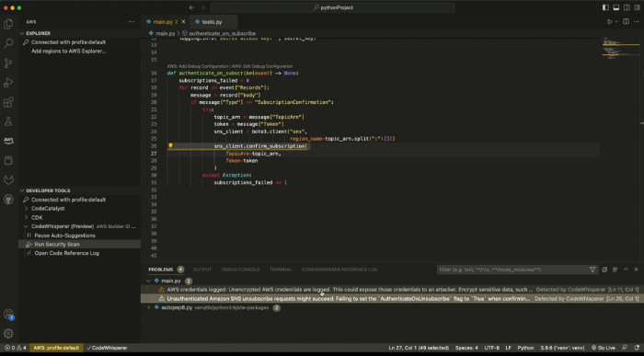Run Python file with play icon
The height and width of the screenshot is (356, 644).
[x=609, y=22]
